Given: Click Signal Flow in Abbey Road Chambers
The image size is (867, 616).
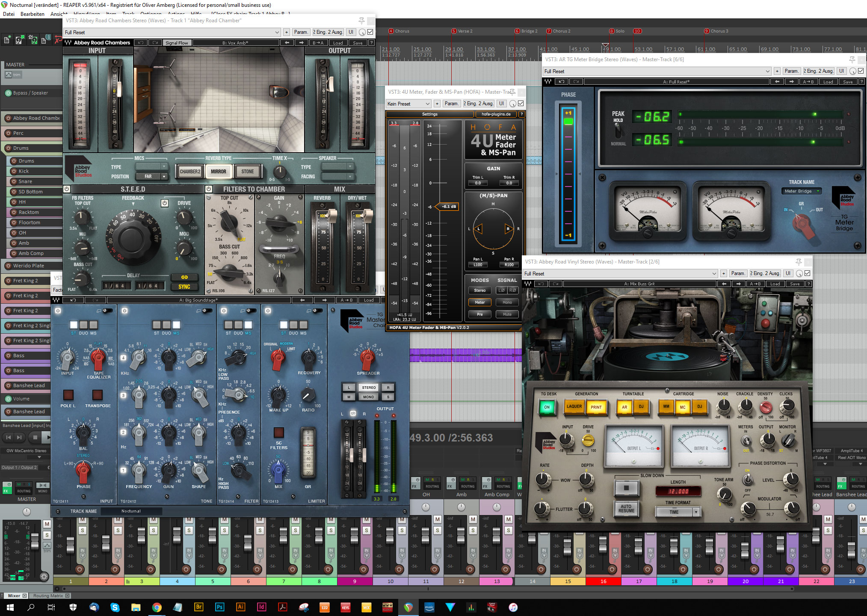Looking at the screenshot, I should point(177,43).
